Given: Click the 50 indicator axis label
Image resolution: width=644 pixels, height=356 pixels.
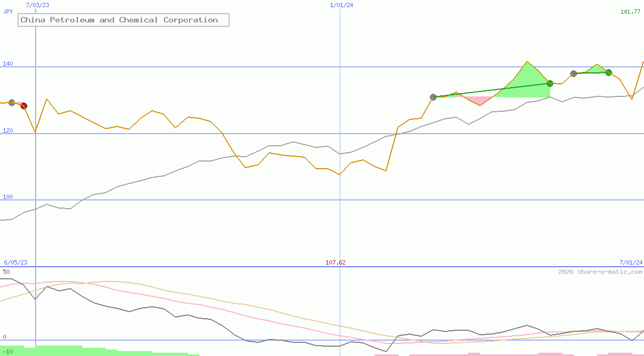Looking at the screenshot, I should point(6,272).
